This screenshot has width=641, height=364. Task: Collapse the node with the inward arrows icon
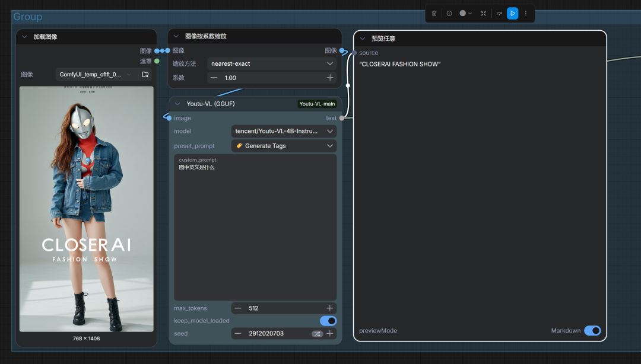pos(484,14)
